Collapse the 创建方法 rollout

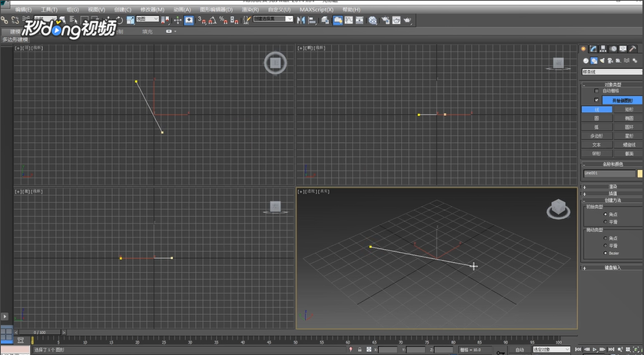pyautogui.click(x=612, y=200)
